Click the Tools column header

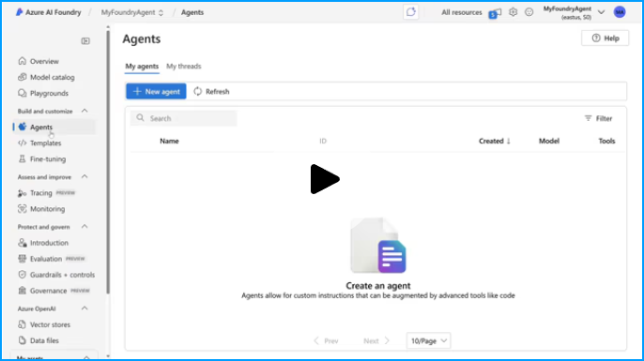point(606,141)
